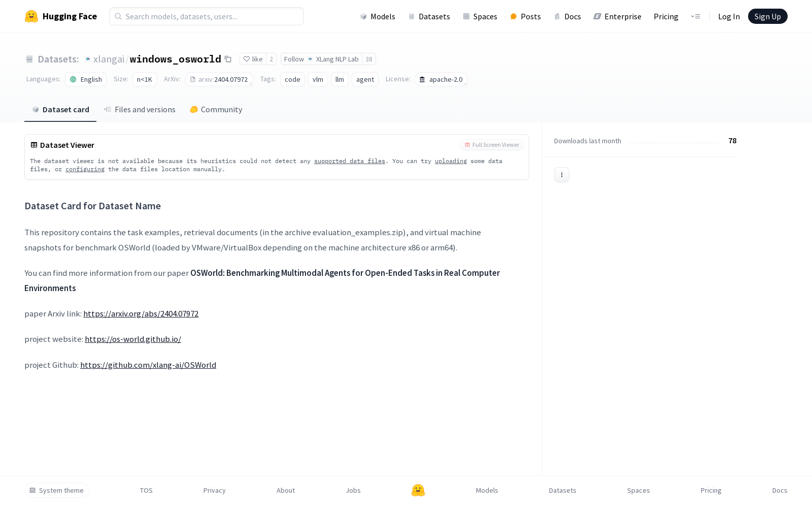The height and width of the screenshot is (508, 812).
Task: Click the Downloads last month label
Action: 588,141
